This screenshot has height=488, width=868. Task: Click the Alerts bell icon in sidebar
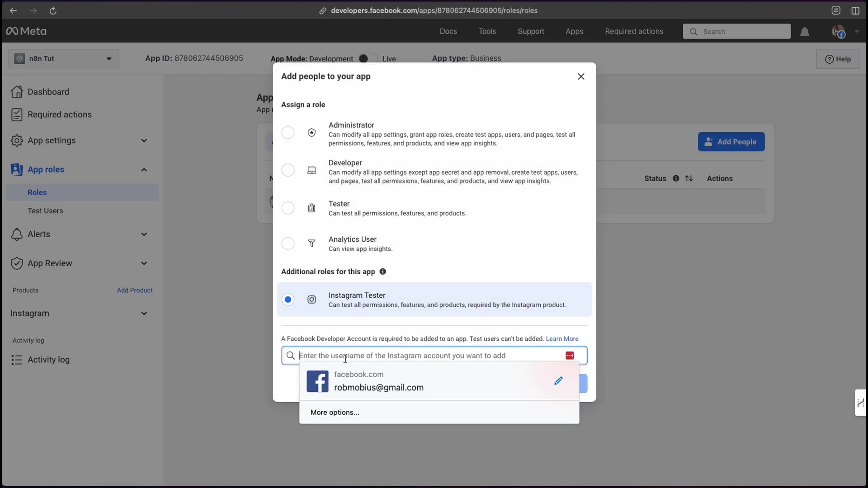[x=17, y=234]
